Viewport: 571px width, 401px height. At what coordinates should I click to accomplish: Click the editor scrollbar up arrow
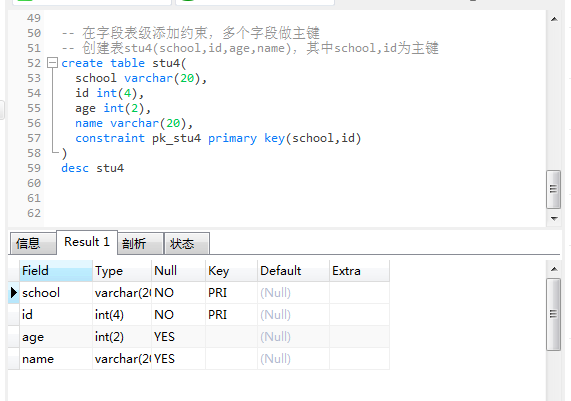coord(554,19)
